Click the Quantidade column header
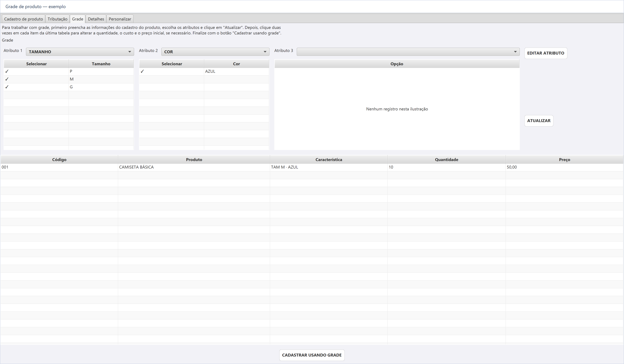624x364 pixels. [446, 160]
